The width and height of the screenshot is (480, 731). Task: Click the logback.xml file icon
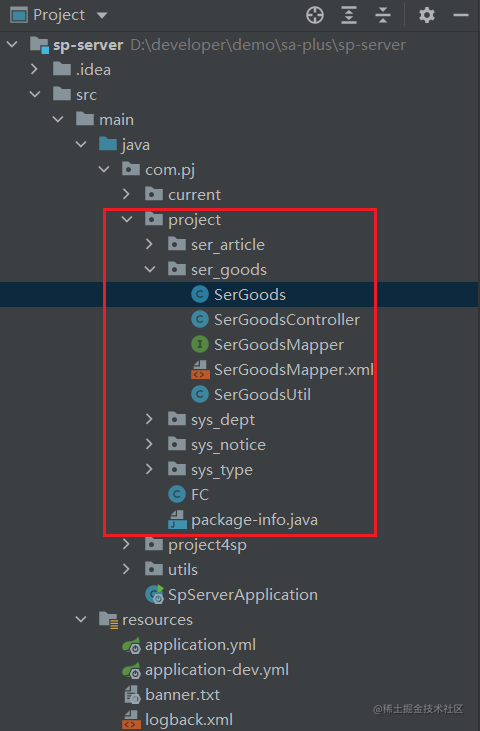[x=131, y=719]
